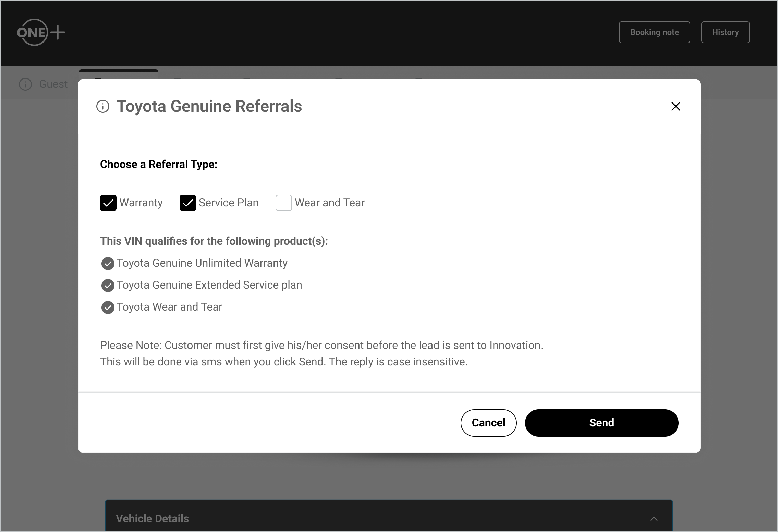The image size is (778, 532).
Task: Click the ONE+ logo icon
Action: pyautogui.click(x=41, y=32)
